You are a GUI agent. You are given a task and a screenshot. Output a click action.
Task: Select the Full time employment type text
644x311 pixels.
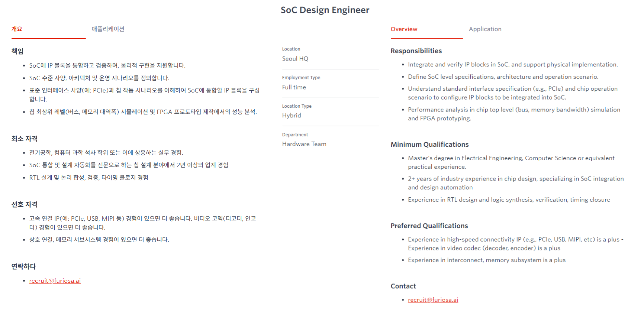point(294,87)
